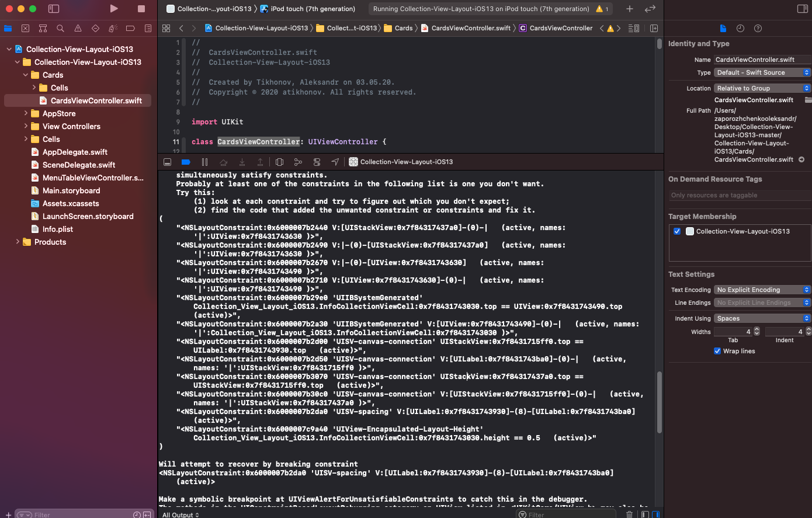The image size is (812, 518).
Task: Collapse root Collection-View-Layout-iOS13 project
Action: (9, 49)
